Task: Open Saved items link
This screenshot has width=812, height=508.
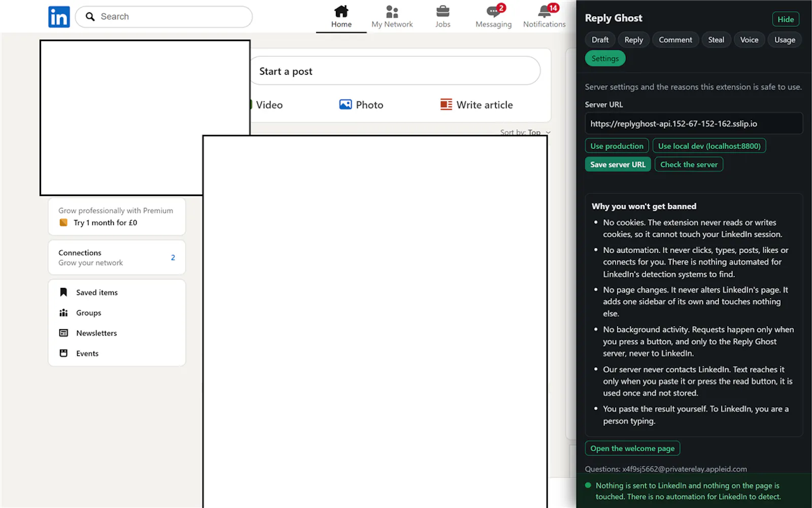Action: point(97,292)
